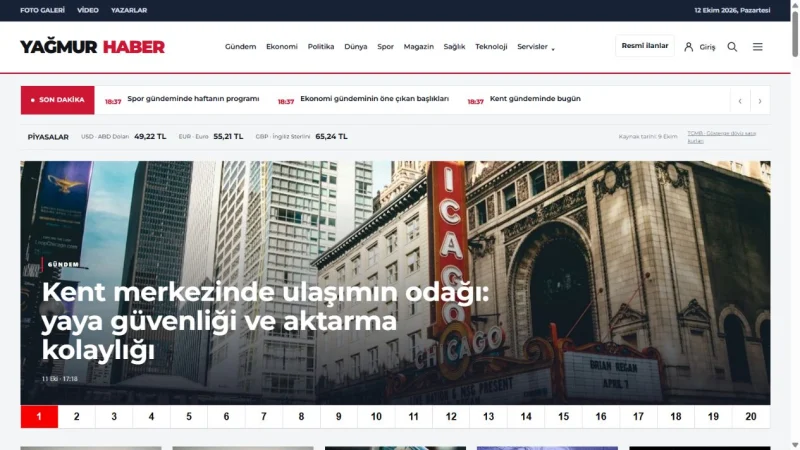Open VİDEO in the top bar
800x450 pixels.
click(x=88, y=10)
